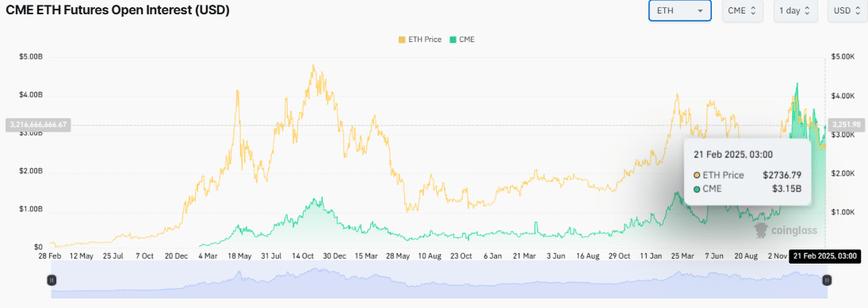
Task: Click the 25 Mar date label
Action: pos(683,256)
